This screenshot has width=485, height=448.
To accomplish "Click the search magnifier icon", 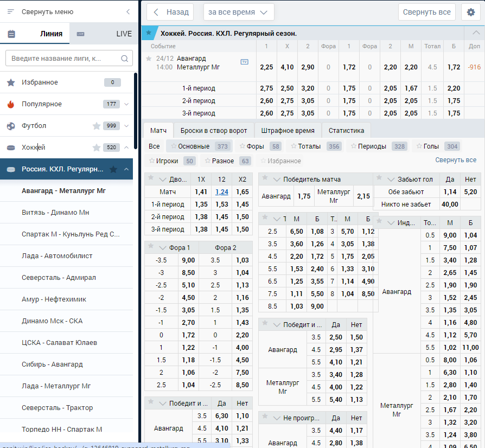I will point(124,59).
